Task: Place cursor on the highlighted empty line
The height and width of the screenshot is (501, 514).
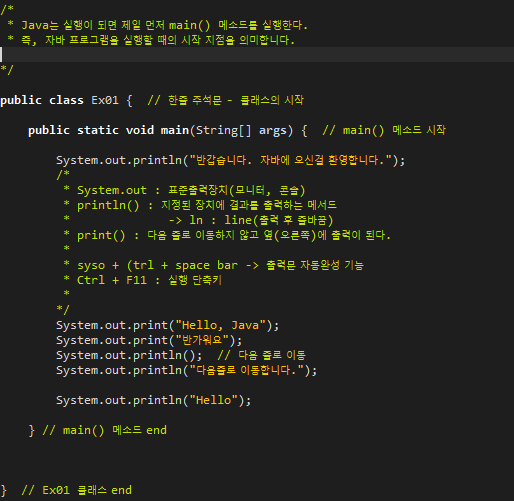Action: (x=257, y=55)
